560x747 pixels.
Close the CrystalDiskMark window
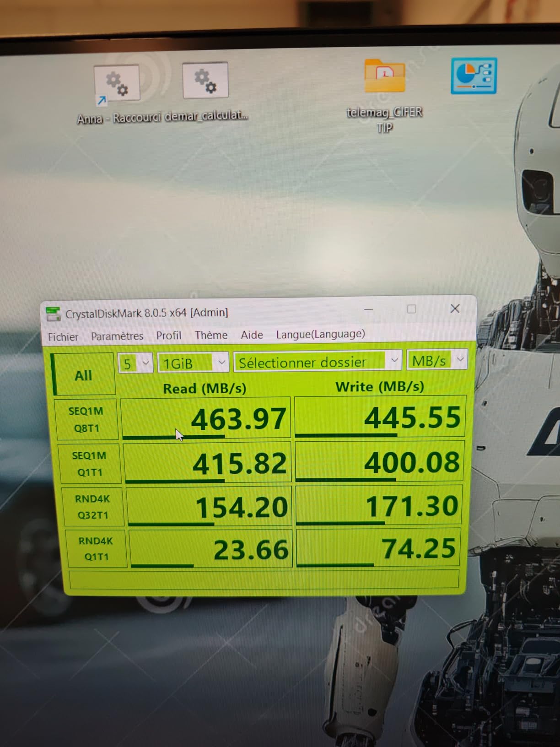pyautogui.click(x=455, y=309)
